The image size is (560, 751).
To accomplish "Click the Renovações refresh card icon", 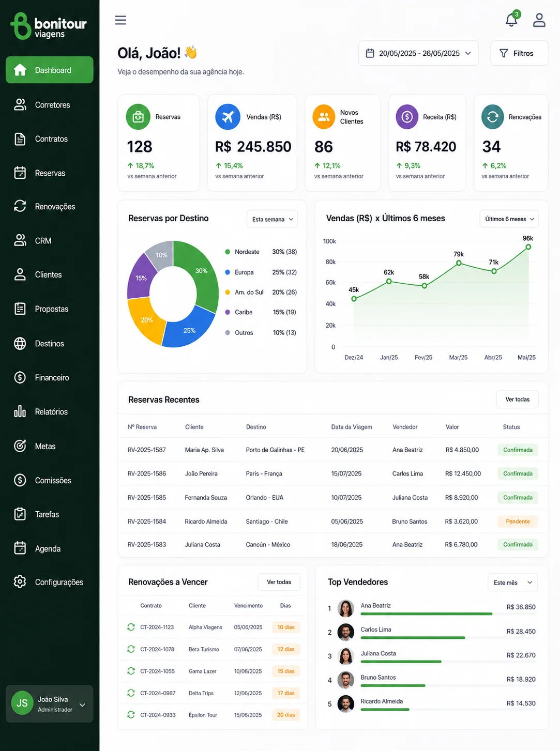I will coord(493,117).
